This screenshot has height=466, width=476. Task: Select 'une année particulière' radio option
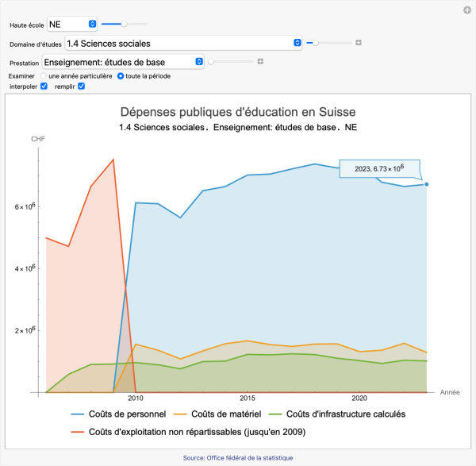point(44,75)
